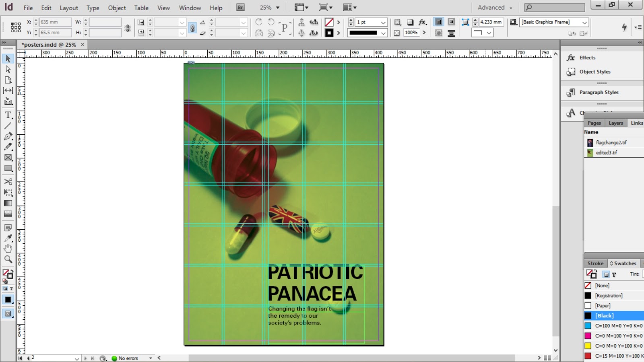Open the Basic Graphics Frame style dropdown
The image size is (644, 362).
point(584,23)
